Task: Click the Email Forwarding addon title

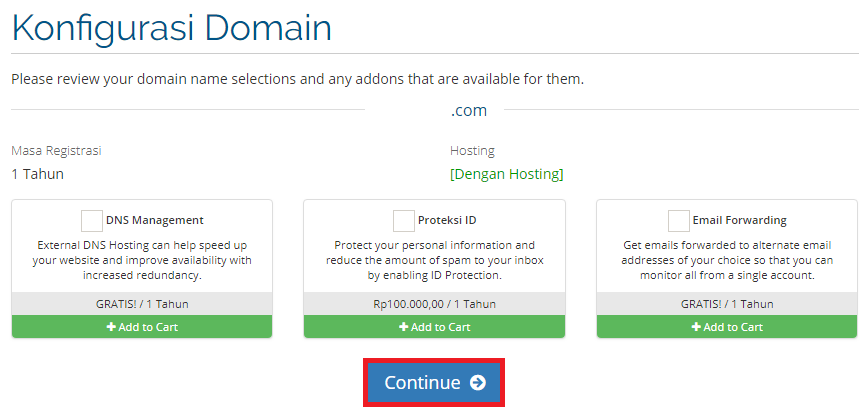Action: coord(739,220)
